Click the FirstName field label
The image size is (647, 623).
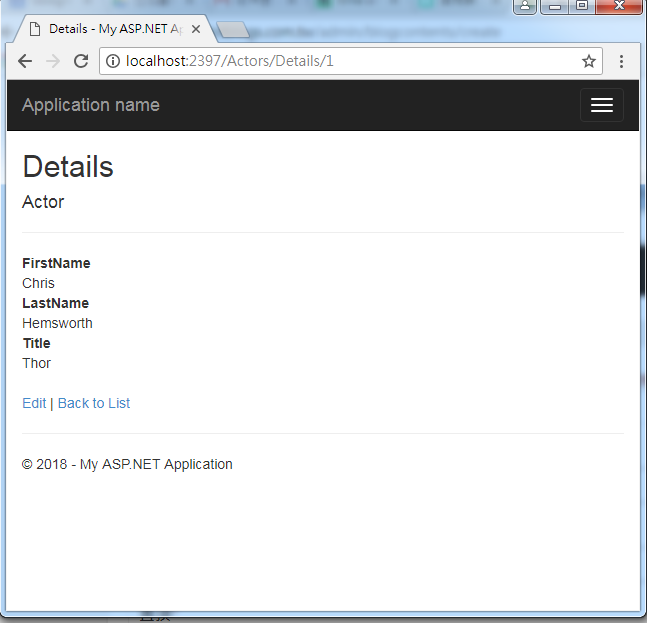click(x=56, y=263)
